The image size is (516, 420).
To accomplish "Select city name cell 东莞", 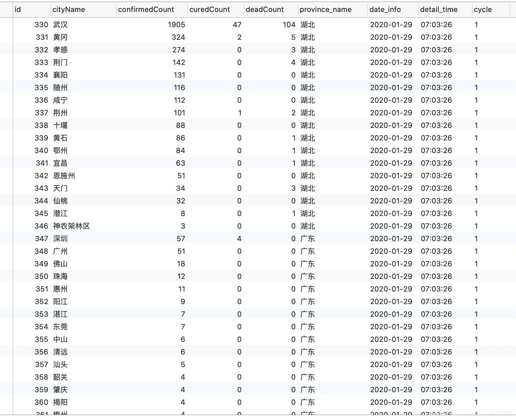I will tap(60, 327).
